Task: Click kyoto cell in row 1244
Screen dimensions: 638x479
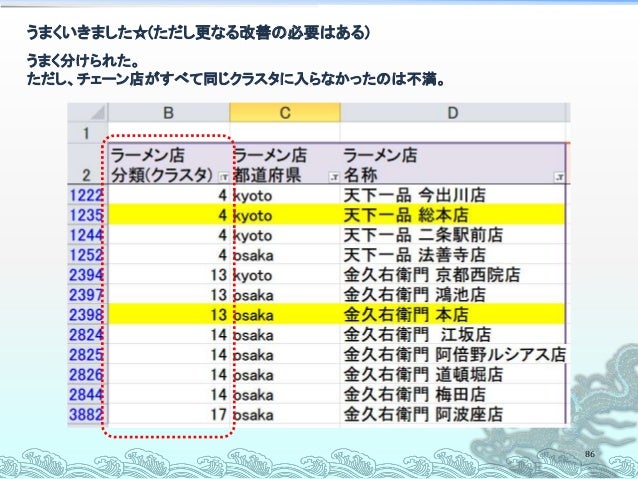Action: [x=285, y=235]
